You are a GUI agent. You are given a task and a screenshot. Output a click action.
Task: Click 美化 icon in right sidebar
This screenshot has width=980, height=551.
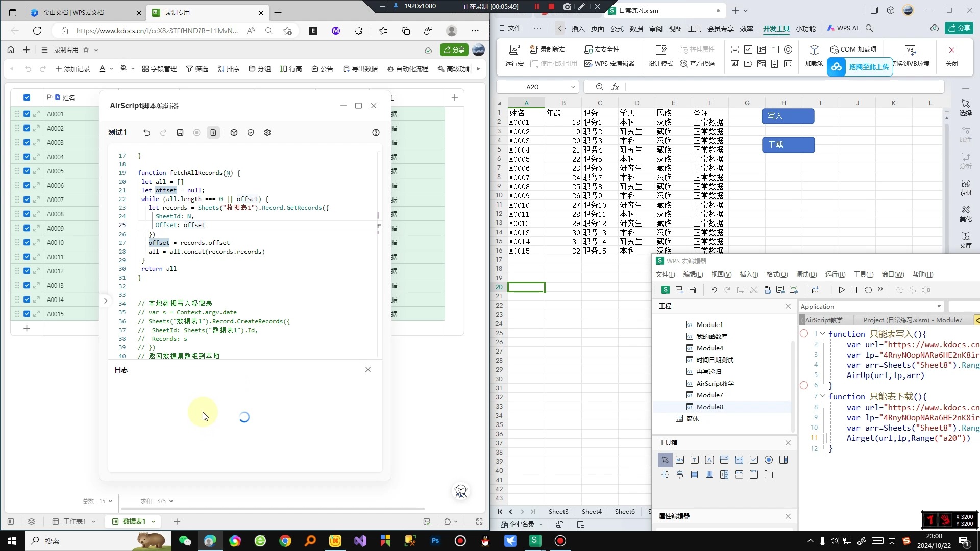(965, 214)
